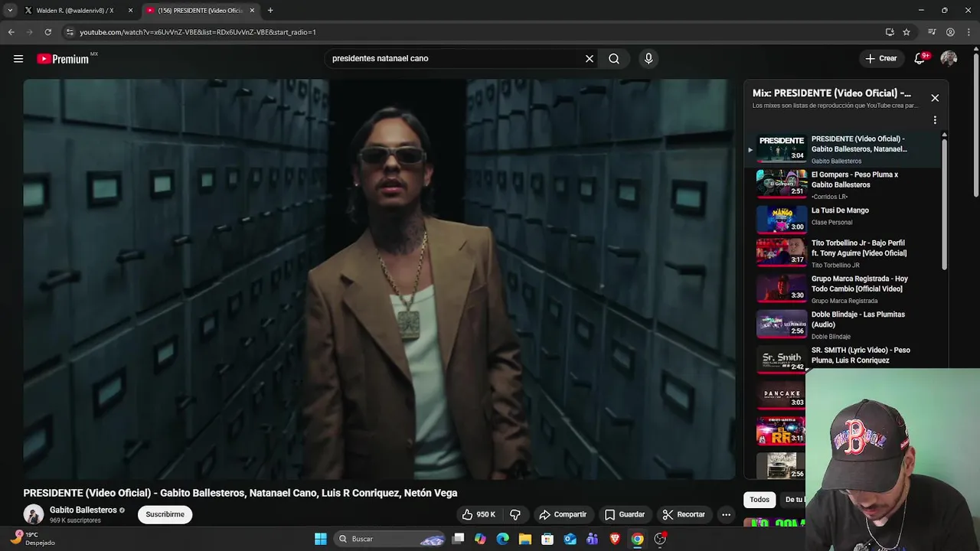Go back in browser history
Image resolution: width=980 pixels, height=551 pixels.
[x=11, y=32]
